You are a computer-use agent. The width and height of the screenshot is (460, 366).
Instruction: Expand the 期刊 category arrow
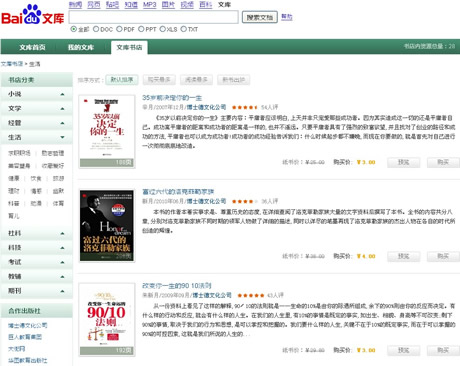point(62,291)
